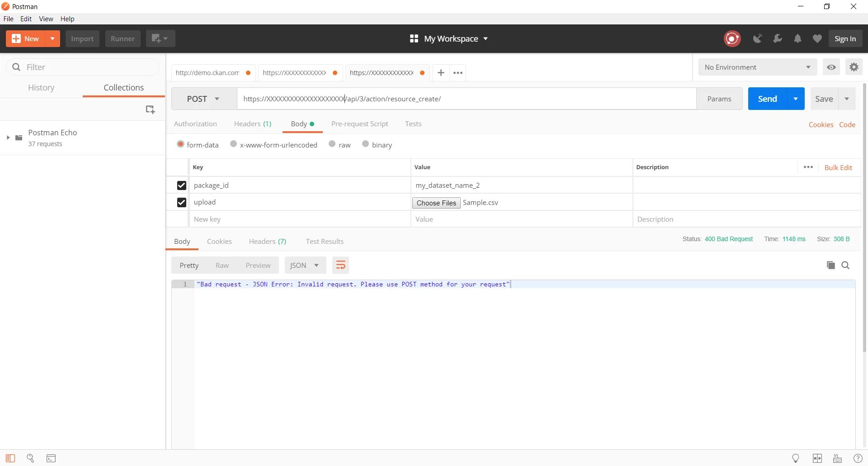Viewport: 868px width, 466px height.
Task: Open the Bootcamp lightbulb icon
Action: click(x=796, y=458)
